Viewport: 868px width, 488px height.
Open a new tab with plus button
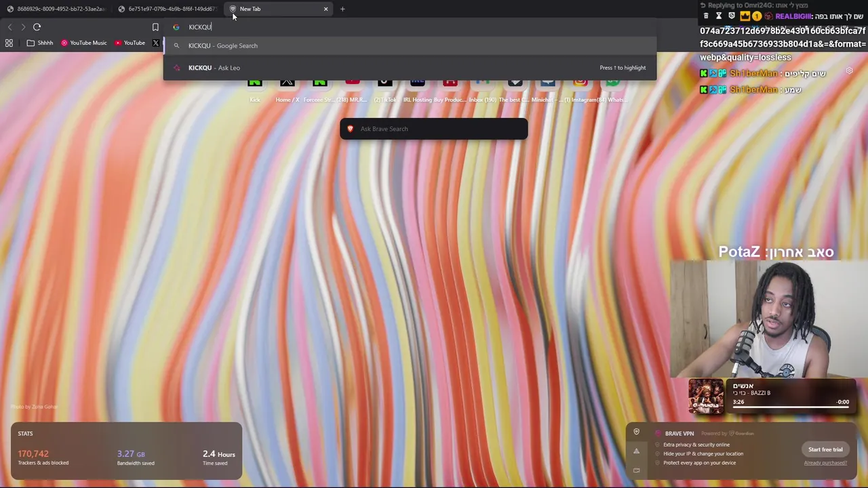pos(342,9)
